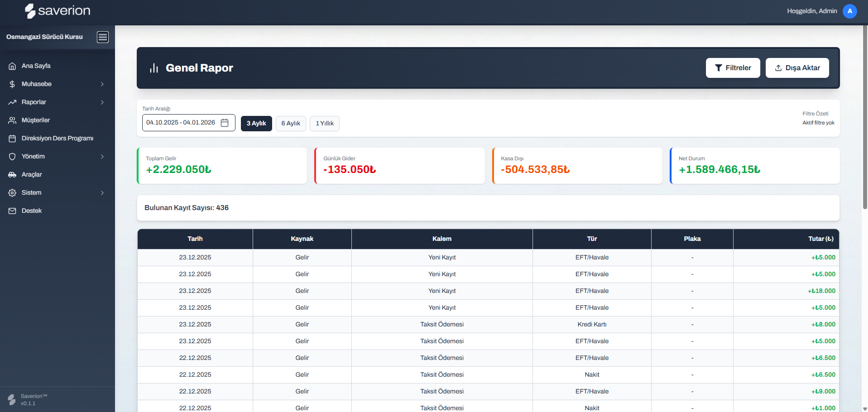Expand the Muhasebe submenu chevron

point(102,84)
